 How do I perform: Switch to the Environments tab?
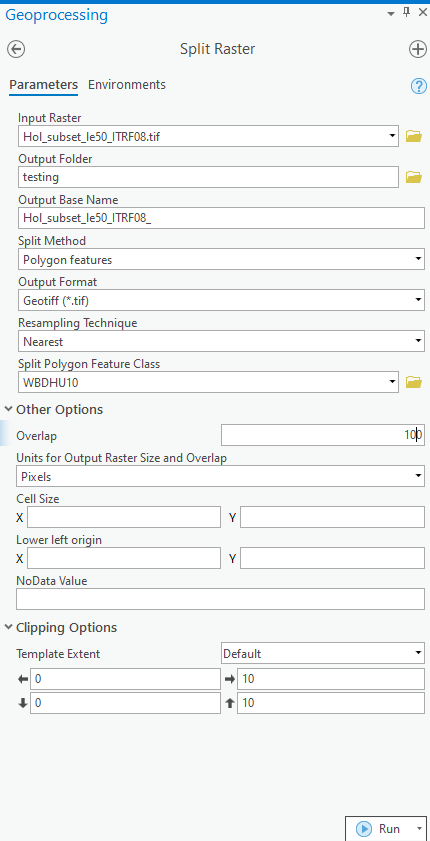(x=127, y=85)
